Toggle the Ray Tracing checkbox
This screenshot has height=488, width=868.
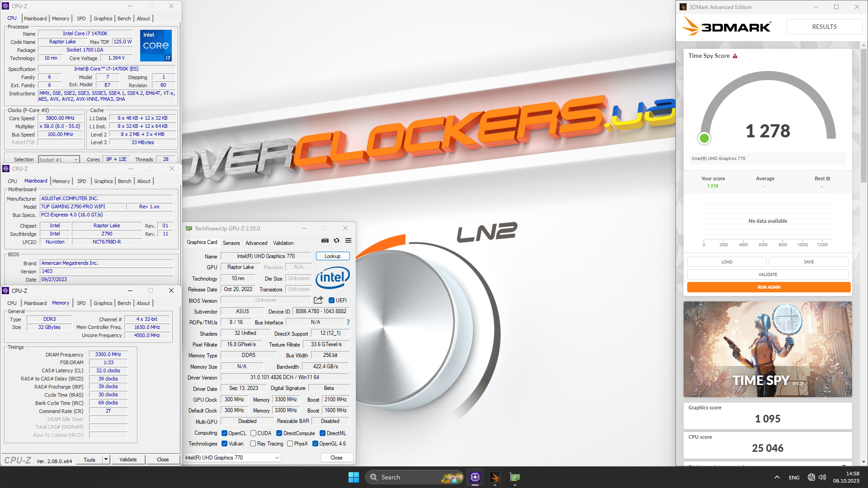253,444
